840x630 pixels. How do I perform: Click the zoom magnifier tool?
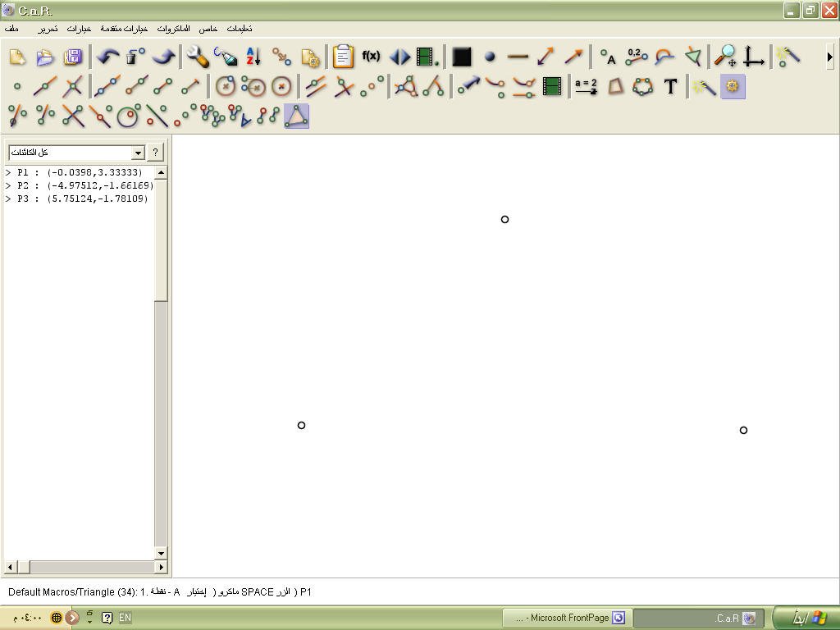coord(725,57)
